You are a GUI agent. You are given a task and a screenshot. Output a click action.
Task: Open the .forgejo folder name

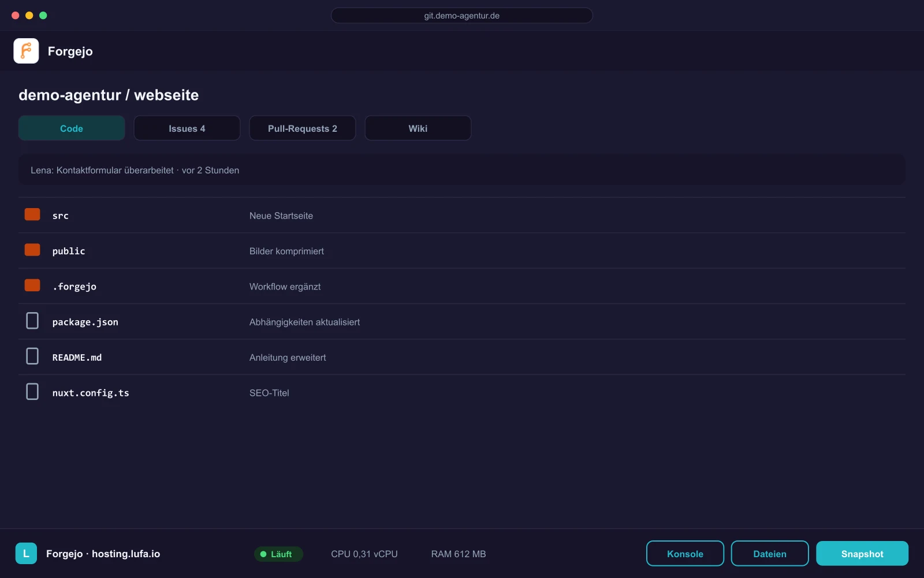click(74, 287)
